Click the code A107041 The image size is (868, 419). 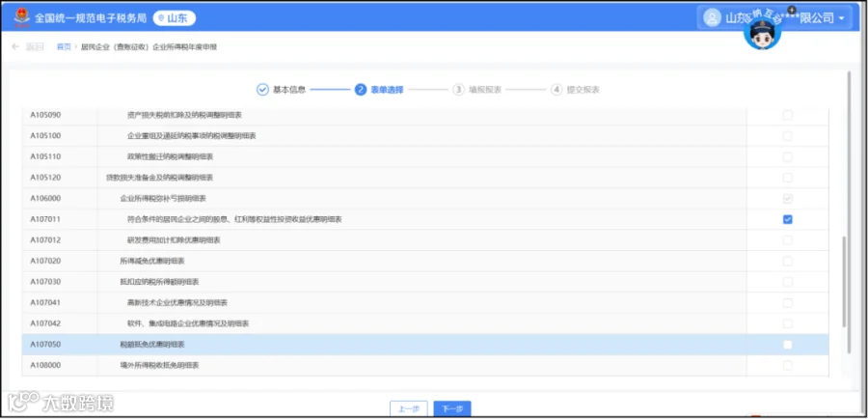pyautogui.click(x=45, y=303)
